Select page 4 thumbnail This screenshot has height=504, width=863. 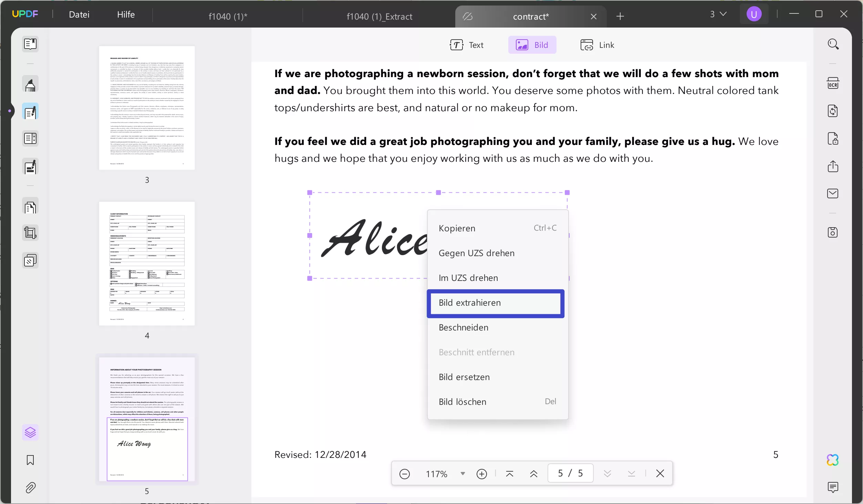pos(147,264)
